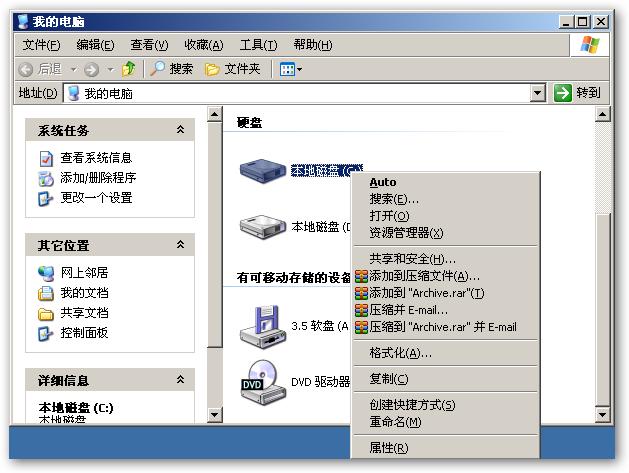
Task: Open 控制面板 from other places
Action: pos(84,333)
